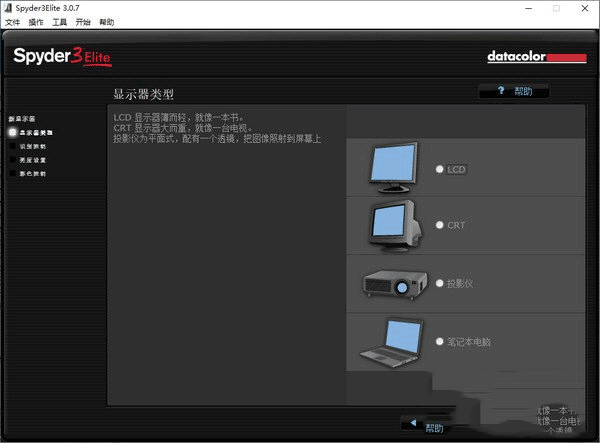Select the CRT radio button

pos(439,225)
